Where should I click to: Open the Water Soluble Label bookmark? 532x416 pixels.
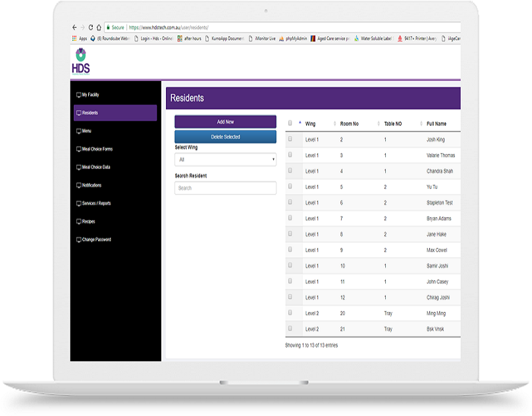(x=374, y=39)
